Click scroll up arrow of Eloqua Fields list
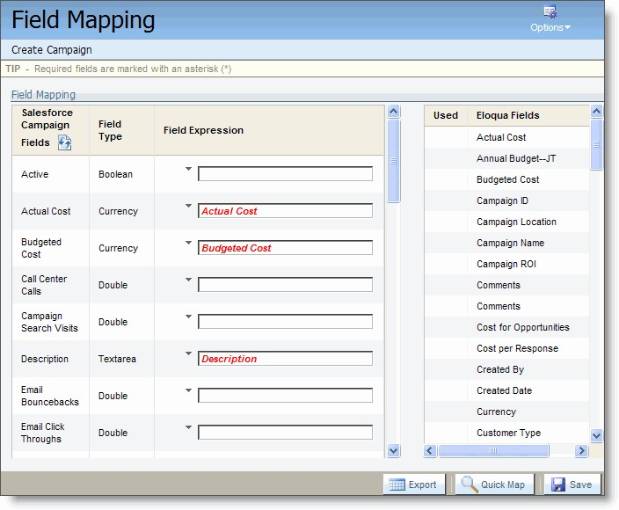This screenshot has width=619, height=510. click(x=596, y=111)
